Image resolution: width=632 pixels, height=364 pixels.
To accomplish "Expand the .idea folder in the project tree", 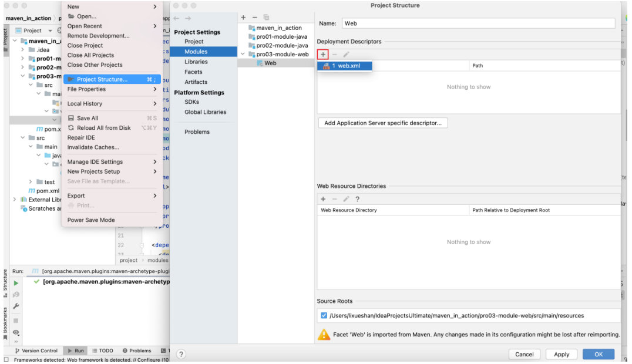I will (x=22, y=50).
